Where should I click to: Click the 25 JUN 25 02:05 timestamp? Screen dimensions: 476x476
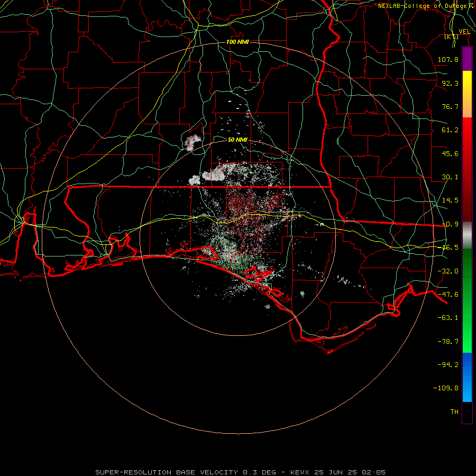tap(350, 472)
